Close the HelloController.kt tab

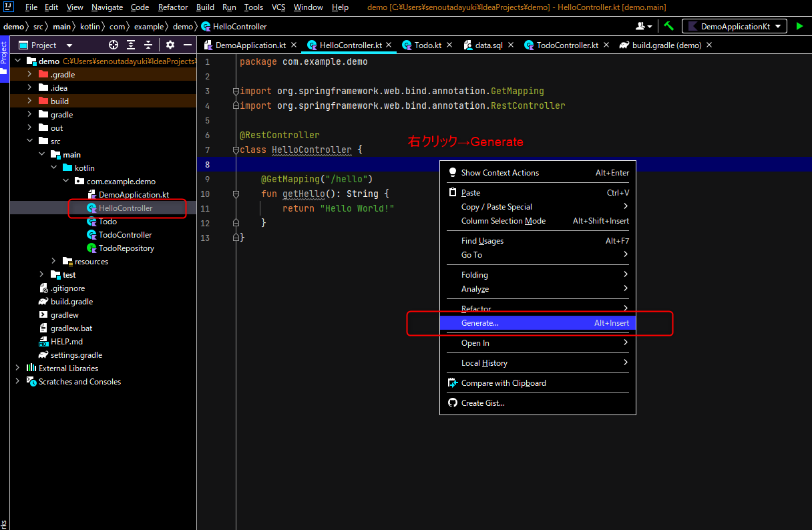point(389,45)
